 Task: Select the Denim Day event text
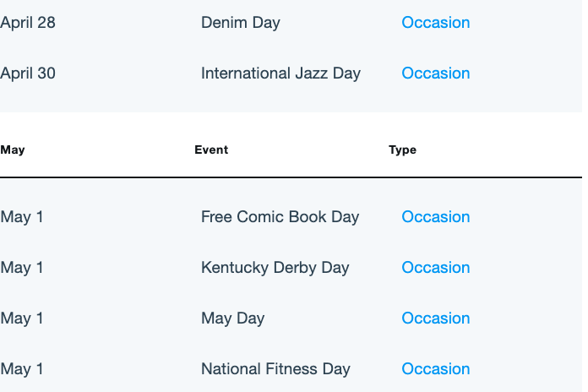click(241, 23)
